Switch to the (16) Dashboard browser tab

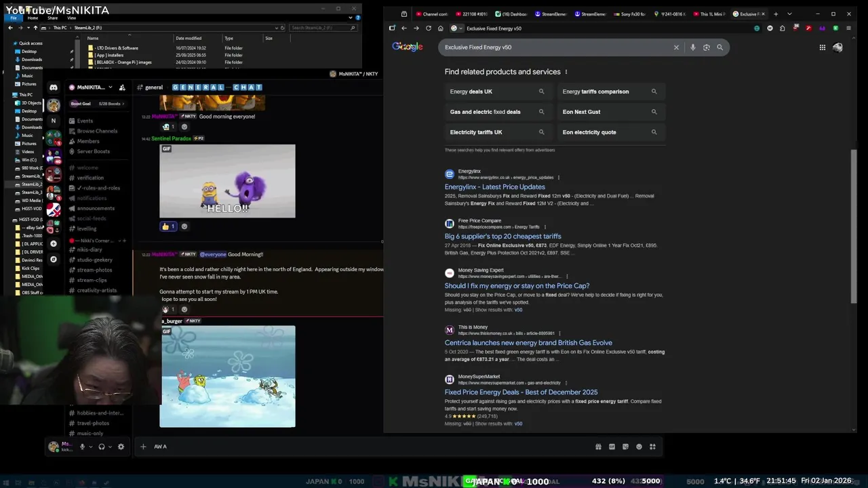(511, 14)
